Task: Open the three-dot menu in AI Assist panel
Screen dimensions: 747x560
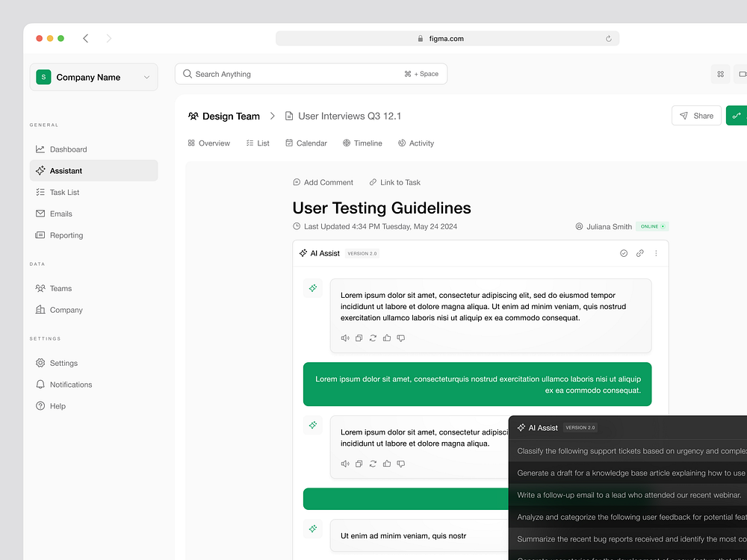Action: coord(656,253)
